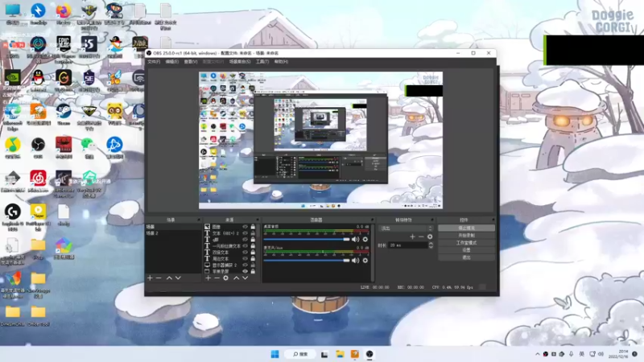Click 工作室模式 button

[466, 243]
